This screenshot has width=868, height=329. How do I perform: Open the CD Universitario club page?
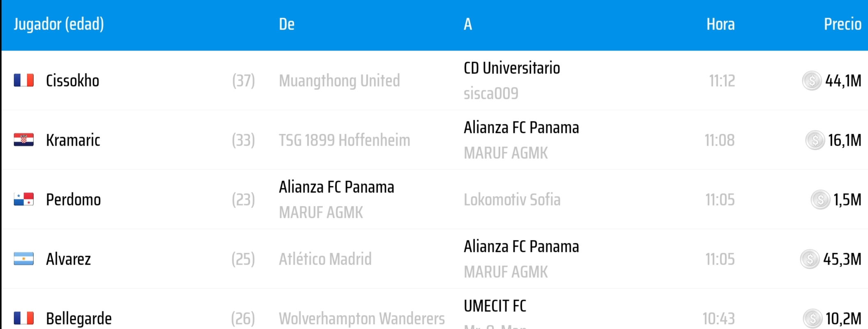(x=511, y=68)
